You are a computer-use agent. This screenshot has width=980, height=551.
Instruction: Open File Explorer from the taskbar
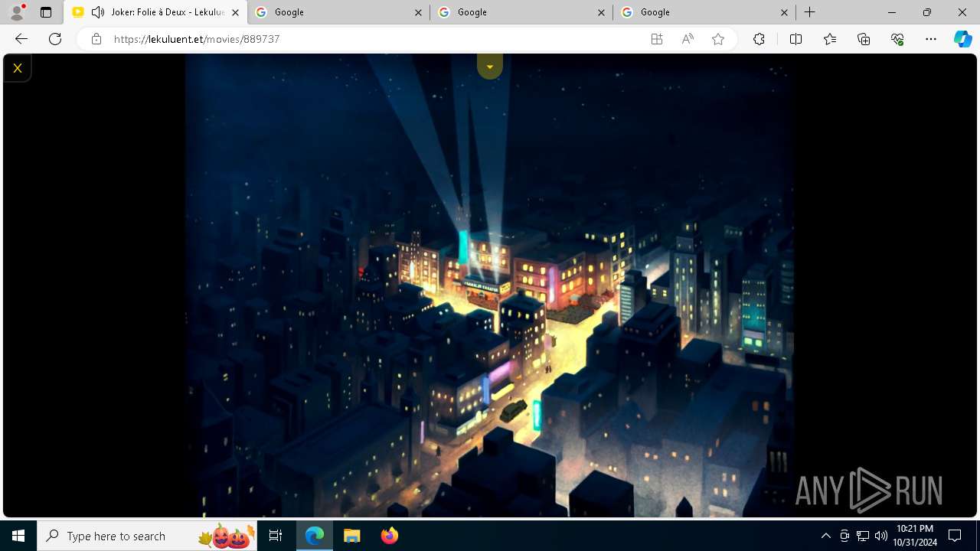(x=351, y=536)
